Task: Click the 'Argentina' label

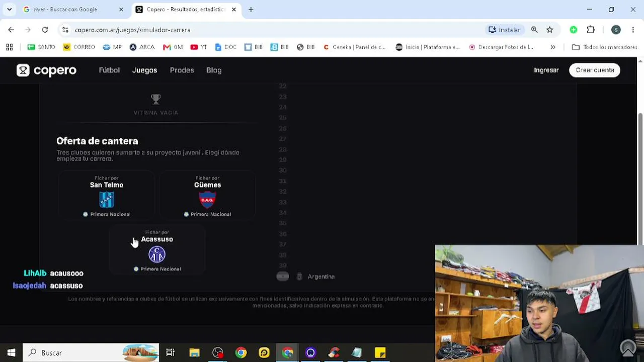Action: (x=321, y=277)
